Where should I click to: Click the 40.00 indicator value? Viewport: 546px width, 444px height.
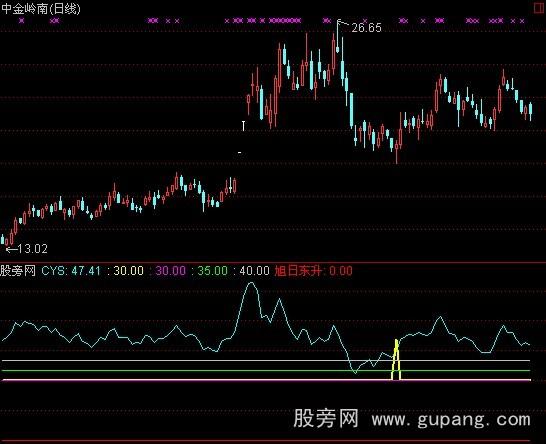coord(255,271)
